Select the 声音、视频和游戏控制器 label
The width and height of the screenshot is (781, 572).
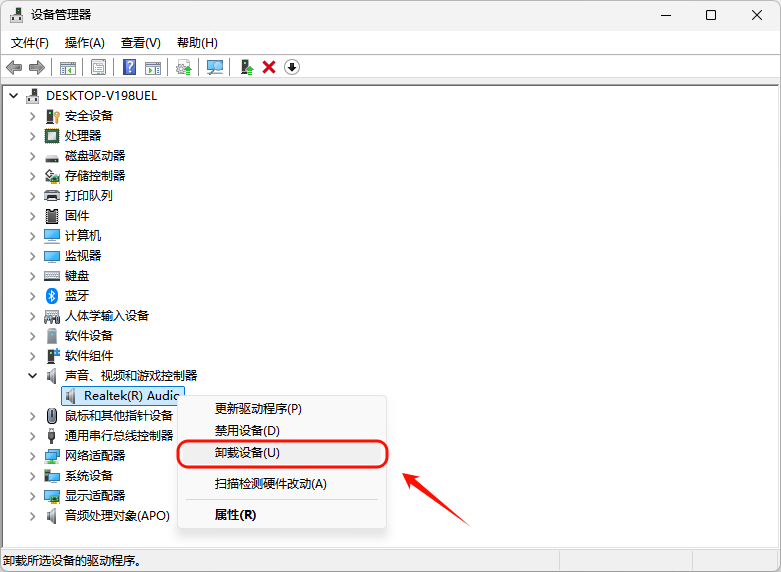coord(131,376)
